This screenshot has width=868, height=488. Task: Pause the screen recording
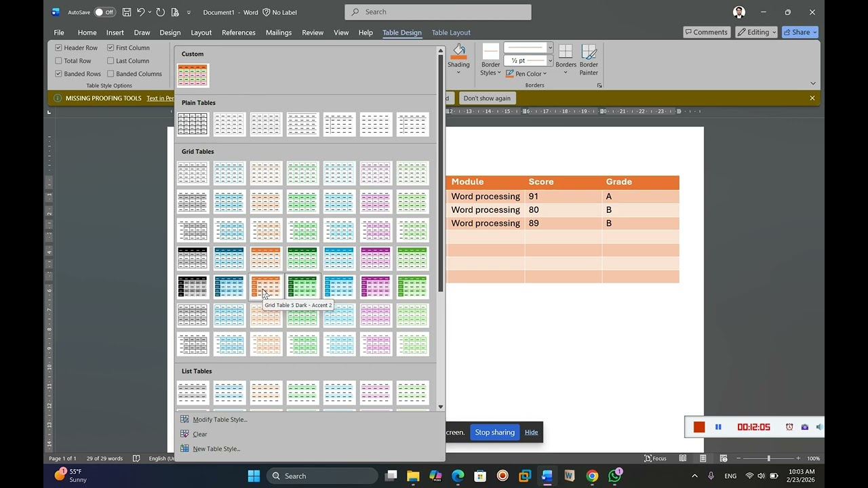(x=718, y=427)
